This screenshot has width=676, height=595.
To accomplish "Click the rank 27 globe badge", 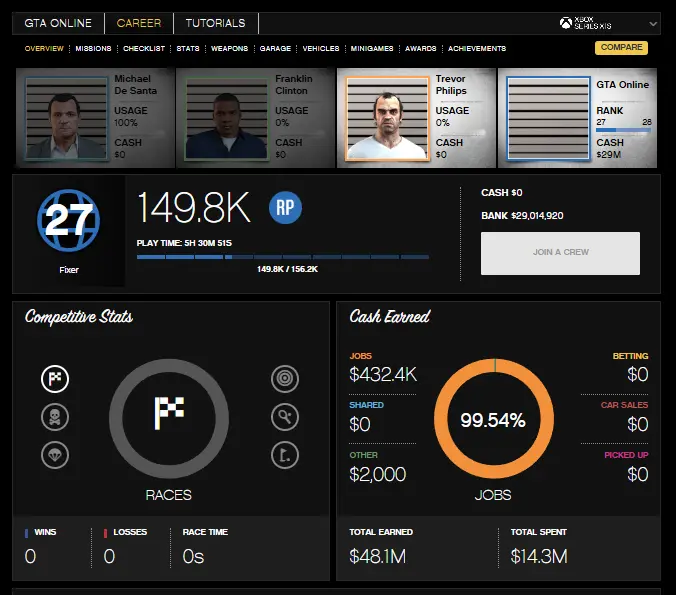I will point(69,220).
